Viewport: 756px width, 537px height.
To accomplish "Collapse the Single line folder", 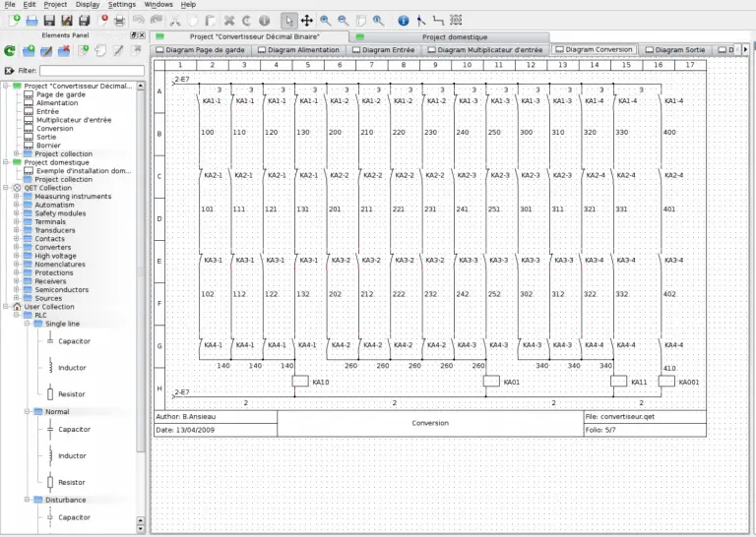I will coord(27,324).
